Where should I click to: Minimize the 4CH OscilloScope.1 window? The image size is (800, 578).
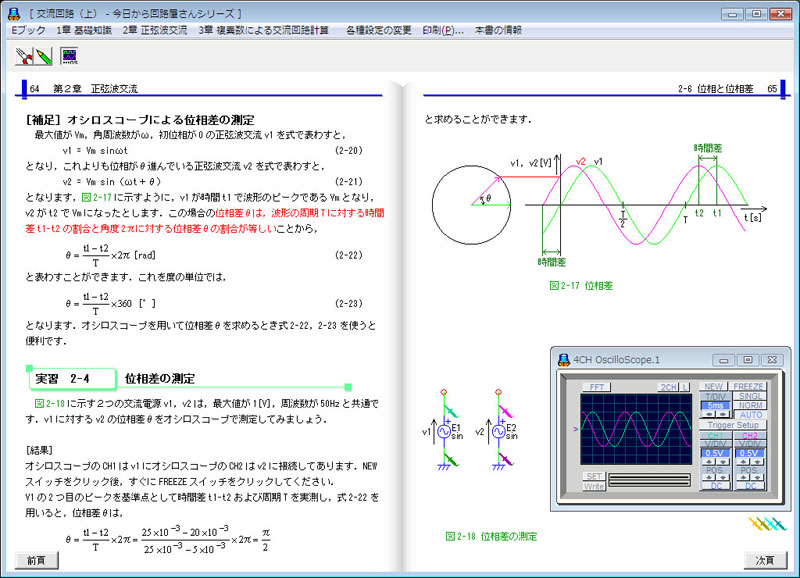[x=723, y=360]
